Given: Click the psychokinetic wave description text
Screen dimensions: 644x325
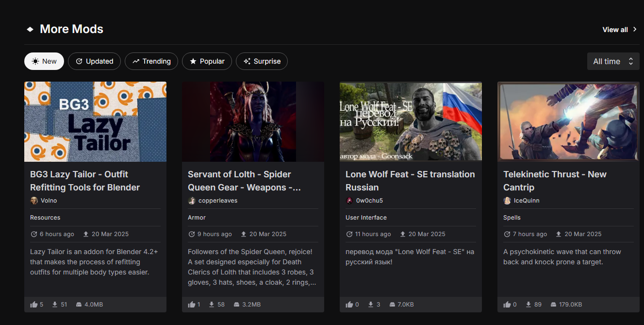Looking at the screenshot, I should (x=562, y=257).
